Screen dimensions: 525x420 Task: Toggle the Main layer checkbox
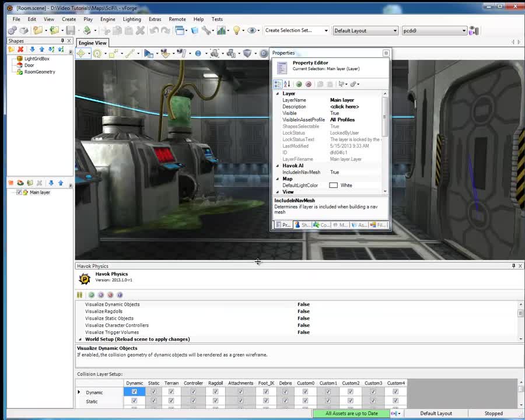(x=20, y=192)
